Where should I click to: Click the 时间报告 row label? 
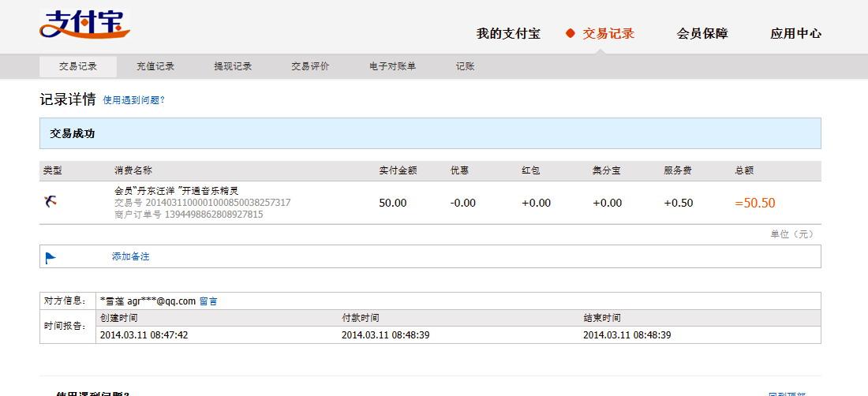(65, 327)
